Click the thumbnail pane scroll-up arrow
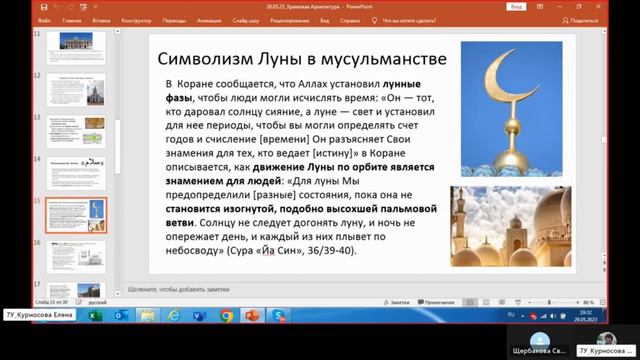The height and width of the screenshot is (360, 640). (x=118, y=31)
